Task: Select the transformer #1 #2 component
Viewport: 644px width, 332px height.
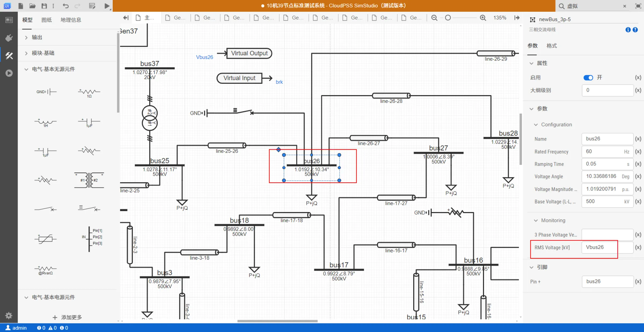Action: click(89, 180)
